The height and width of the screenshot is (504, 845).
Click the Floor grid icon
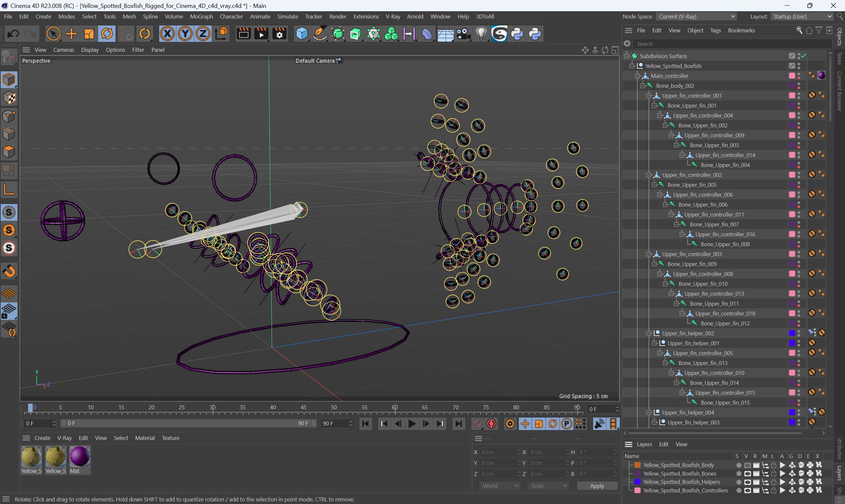tap(445, 34)
